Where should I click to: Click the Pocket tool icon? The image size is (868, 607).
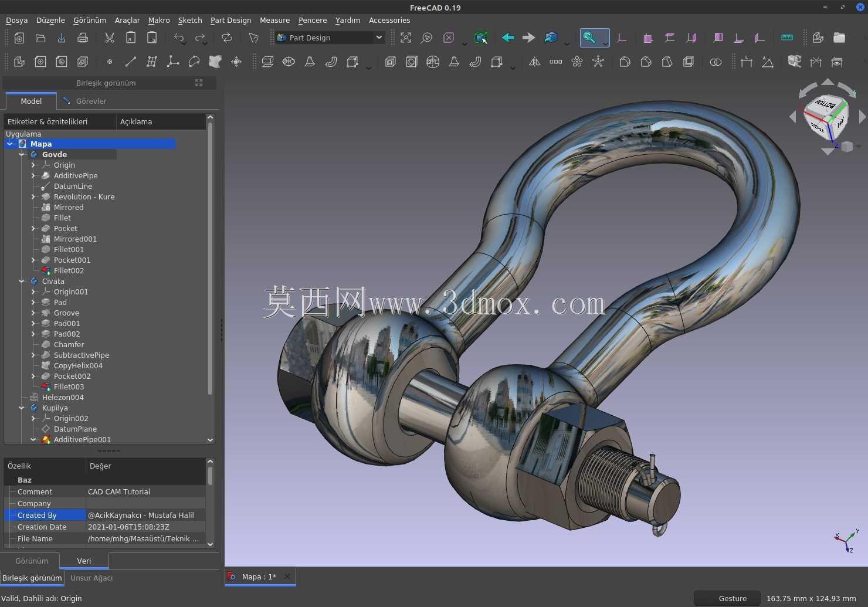[x=391, y=62]
